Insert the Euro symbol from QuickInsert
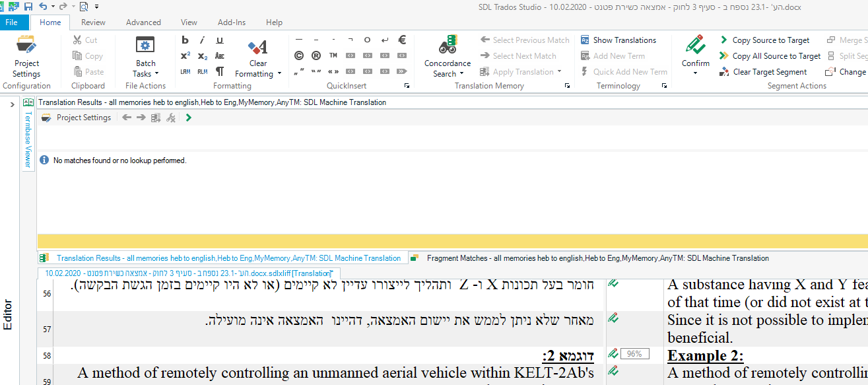868x385 pixels. pos(401,40)
